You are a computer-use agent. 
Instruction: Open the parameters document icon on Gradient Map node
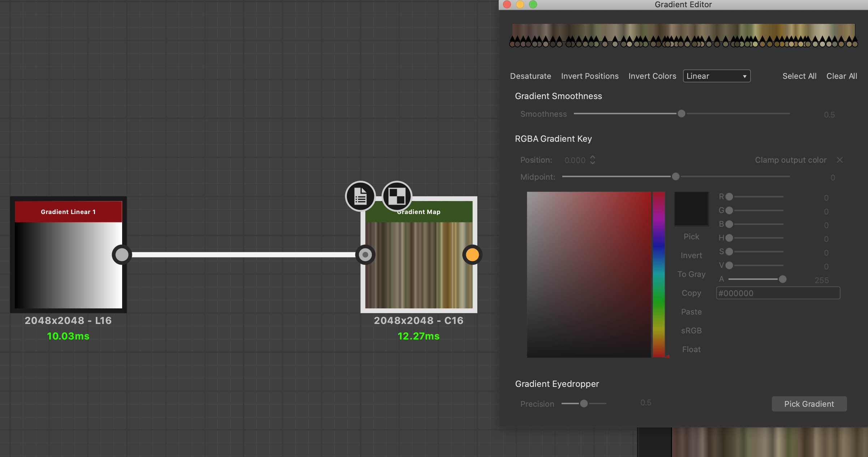point(360,196)
